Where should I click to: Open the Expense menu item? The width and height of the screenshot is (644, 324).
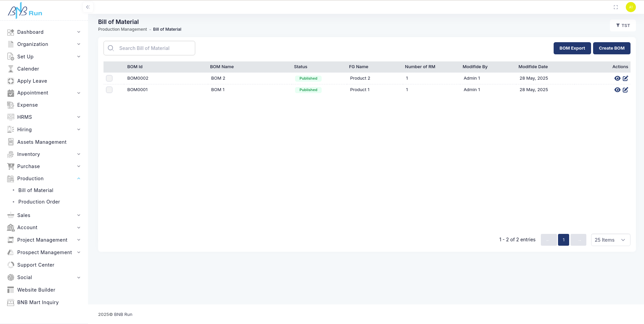click(27, 105)
